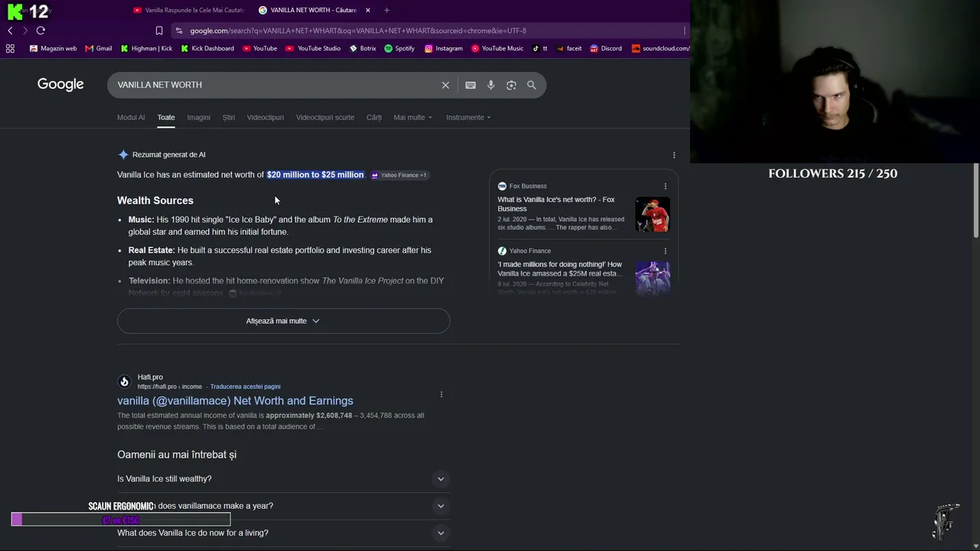Switch to Videoclipuri scurte results
This screenshot has height=551, width=980.
coord(325,117)
